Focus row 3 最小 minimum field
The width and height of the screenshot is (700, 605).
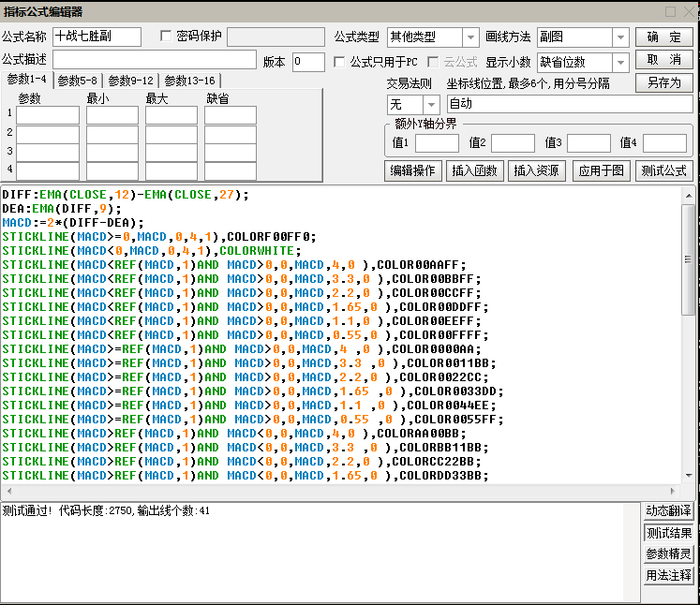112,153
